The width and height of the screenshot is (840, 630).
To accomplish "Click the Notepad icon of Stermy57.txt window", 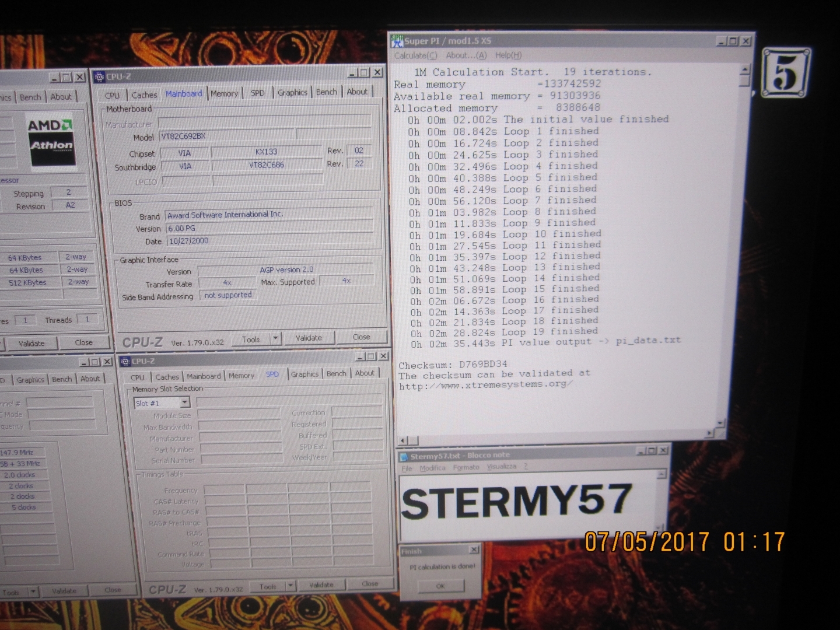I will (x=404, y=457).
